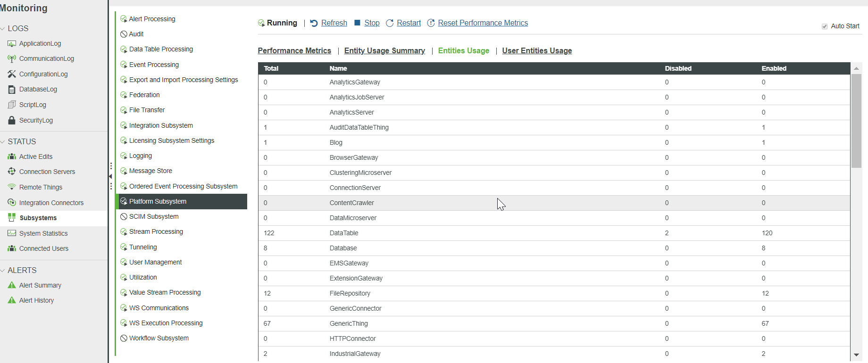
Task: Select the ContentCrawler row
Action: coord(554,203)
